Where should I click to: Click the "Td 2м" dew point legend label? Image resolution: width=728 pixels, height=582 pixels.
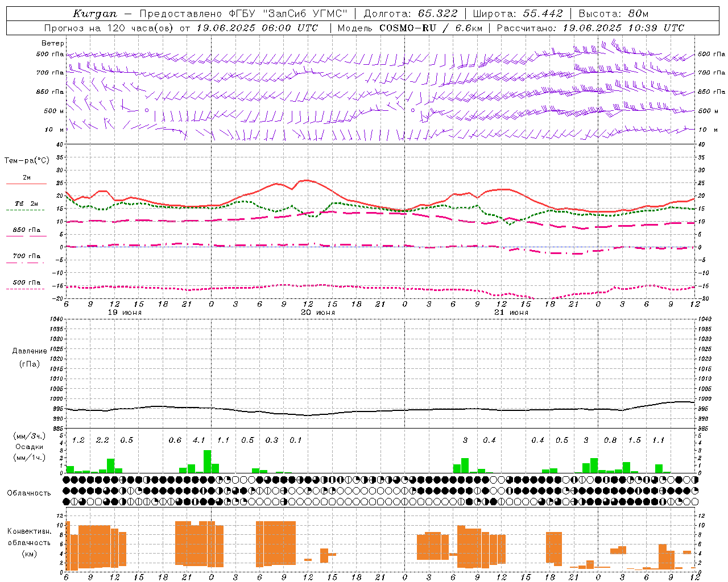tap(26, 203)
